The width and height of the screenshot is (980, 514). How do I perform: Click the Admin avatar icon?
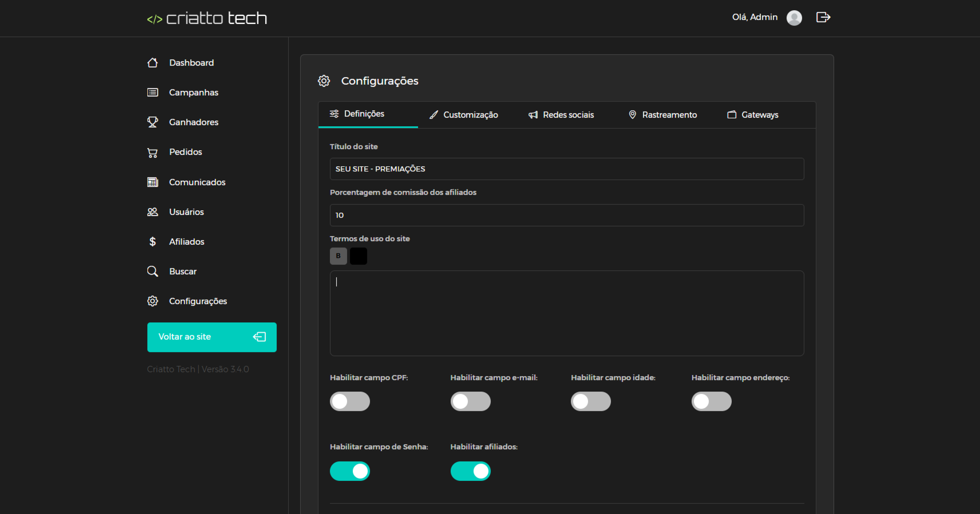[x=794, y=18]
